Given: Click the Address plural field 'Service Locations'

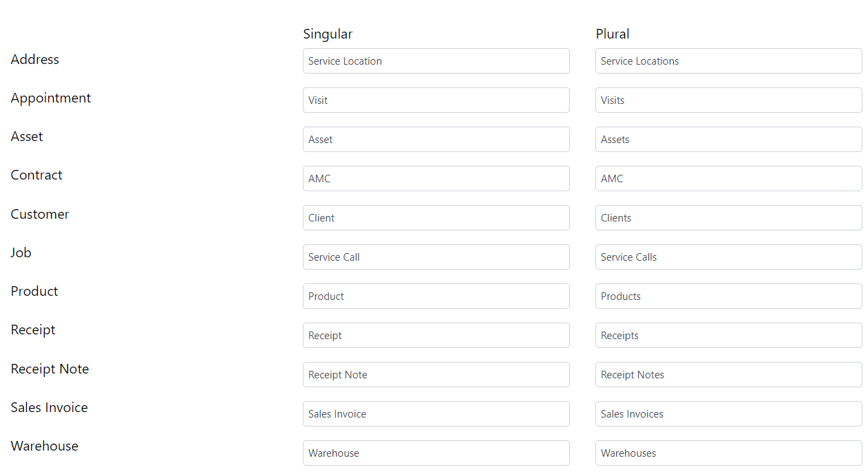Looking at the screenshot, I should (728, 61).
